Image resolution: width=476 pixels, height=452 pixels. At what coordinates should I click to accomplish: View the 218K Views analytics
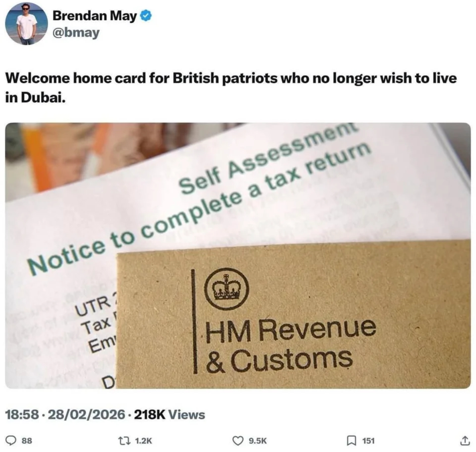pyautogui.click(x=170, y=414)
